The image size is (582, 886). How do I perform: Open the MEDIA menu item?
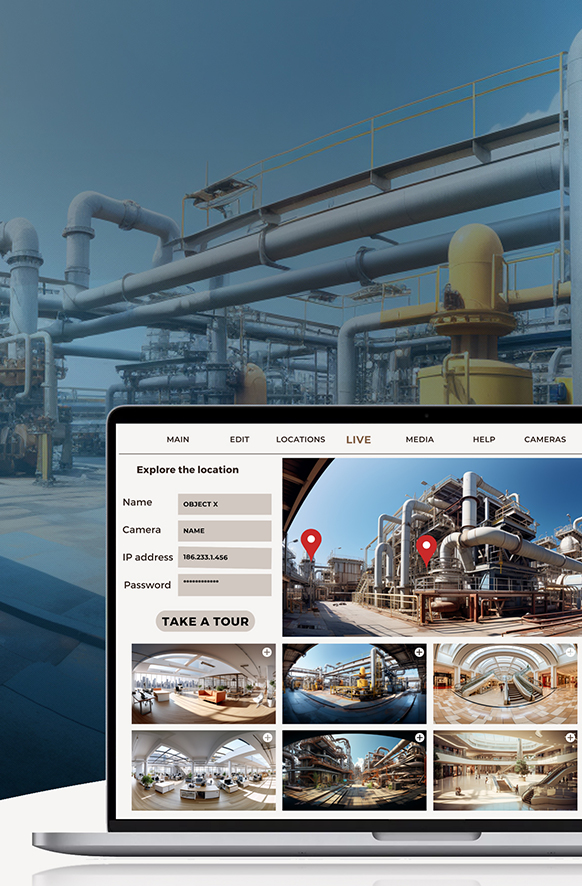coord(420,439)
